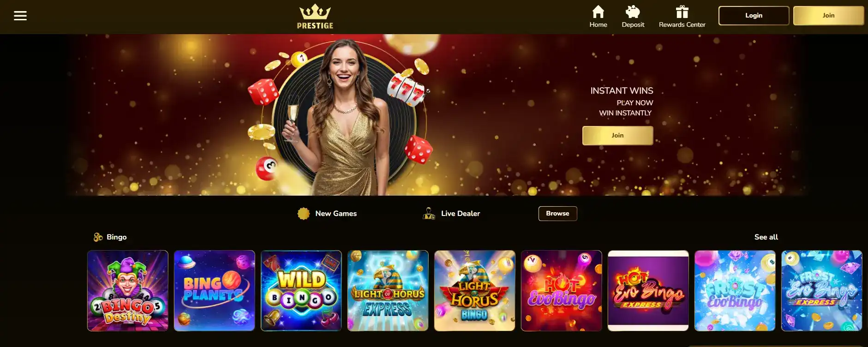
Task: Click the gold Join button in header
Action: [x=828, y=16]
